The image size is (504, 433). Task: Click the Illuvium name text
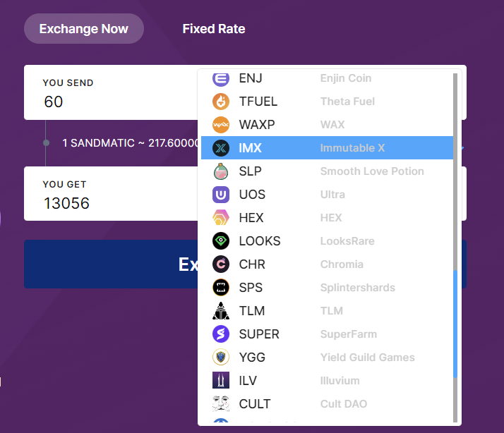(x=340, y=381)
